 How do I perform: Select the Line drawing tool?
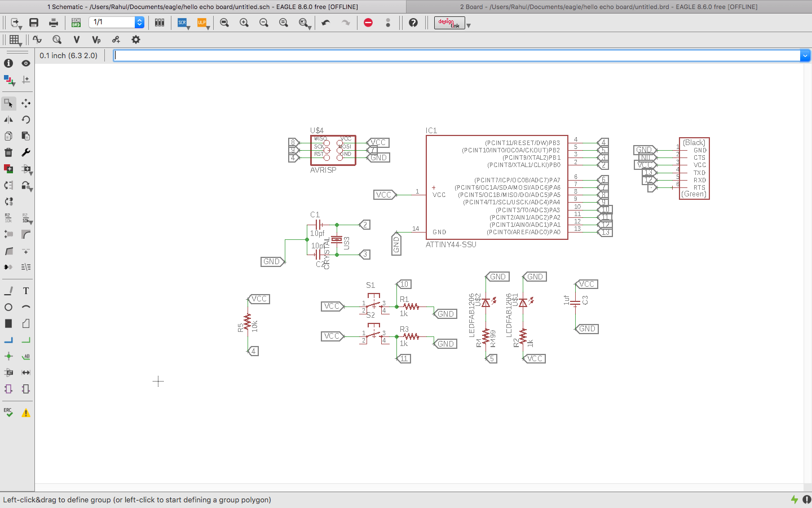click(x=8, y=291)
